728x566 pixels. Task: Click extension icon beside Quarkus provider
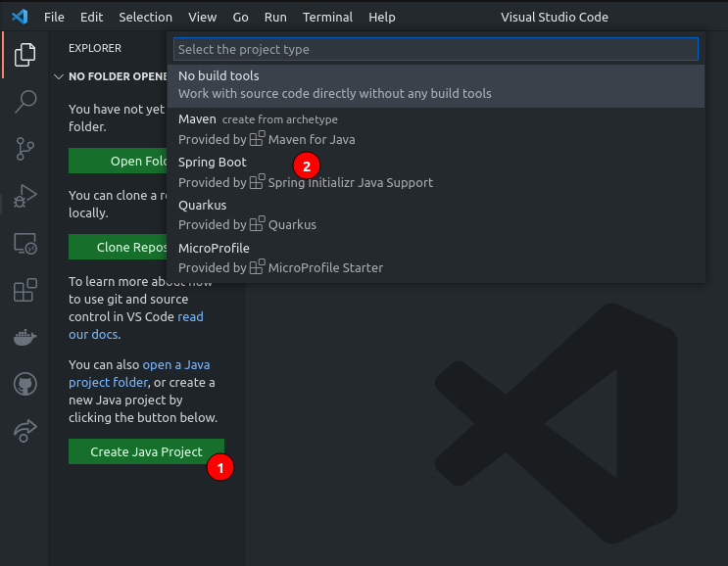(x=258, y=223)
